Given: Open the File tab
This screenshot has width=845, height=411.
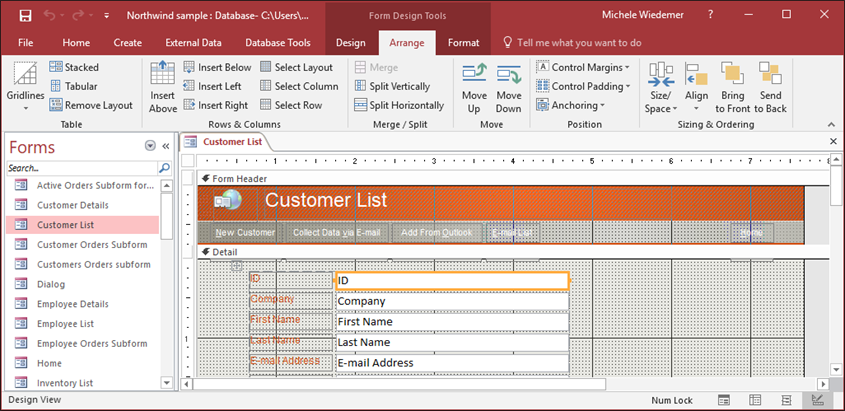Looking at the screenshot, I should pyautogui.click(x=25, y=43).
